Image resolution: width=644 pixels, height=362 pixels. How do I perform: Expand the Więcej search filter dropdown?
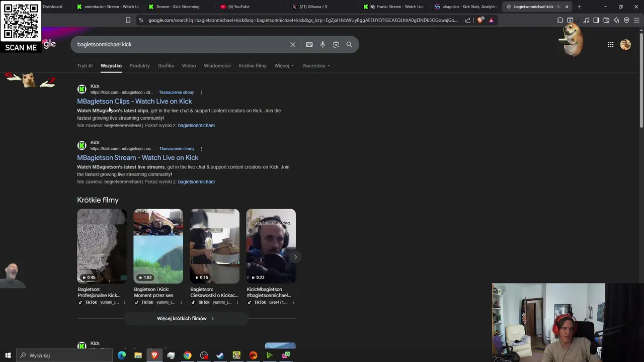click(x=284, y=66)
